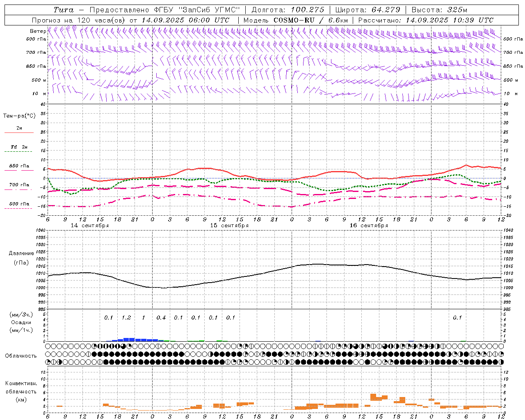The width and height of the screenshot is (525, 420).
Task: Click the "Предоставлено ФГБУ ЗапСиб УГМС" header text
Action: (164, 10)
